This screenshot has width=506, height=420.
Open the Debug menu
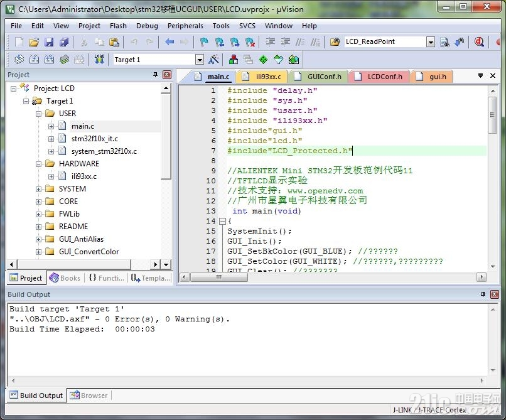pos(147,26)
